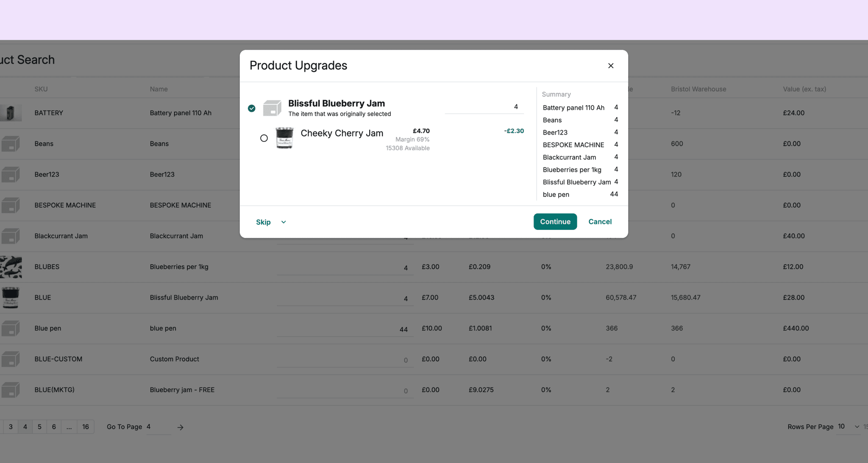Click the Blueberry jam - FREE quantity field
The image size is (868, 463).
click(345, 390)
